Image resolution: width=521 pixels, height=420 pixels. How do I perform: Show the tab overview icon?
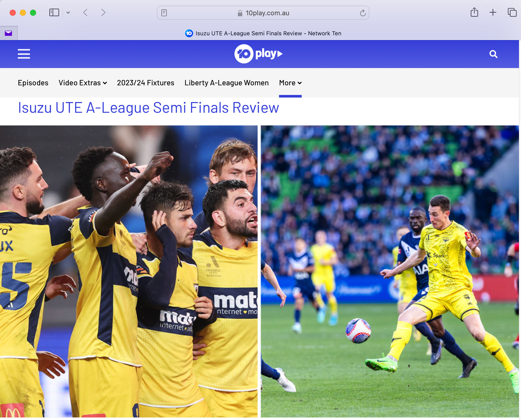(x=512, y=12)
